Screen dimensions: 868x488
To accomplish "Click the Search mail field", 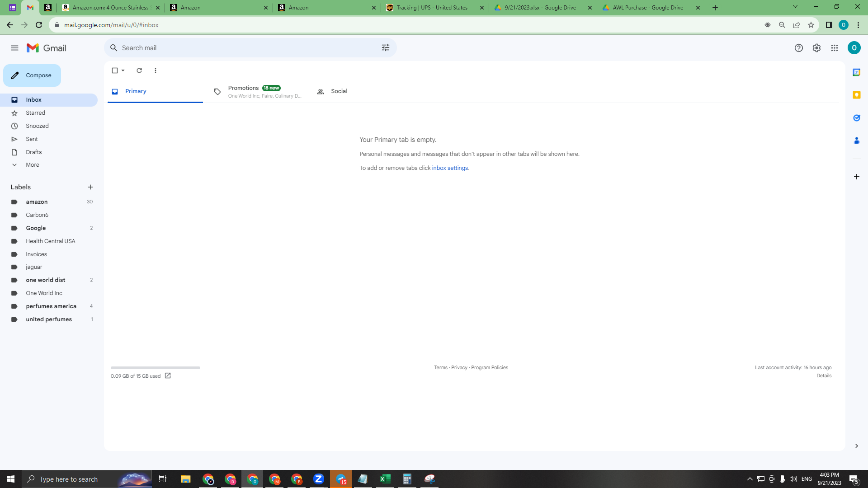I will [x=250, y=48].
